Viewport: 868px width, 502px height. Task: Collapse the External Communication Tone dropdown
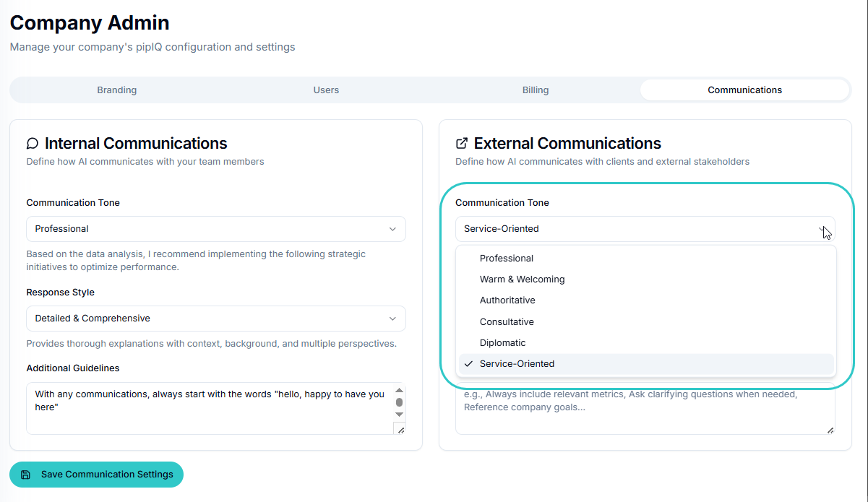click(x=645, y=229)
